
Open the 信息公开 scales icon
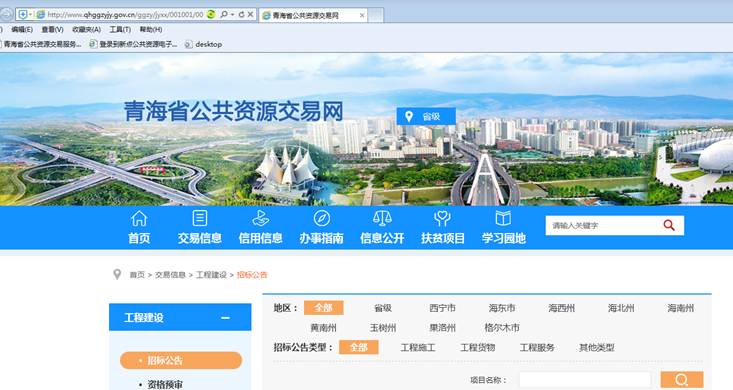(x=382, y=218)
